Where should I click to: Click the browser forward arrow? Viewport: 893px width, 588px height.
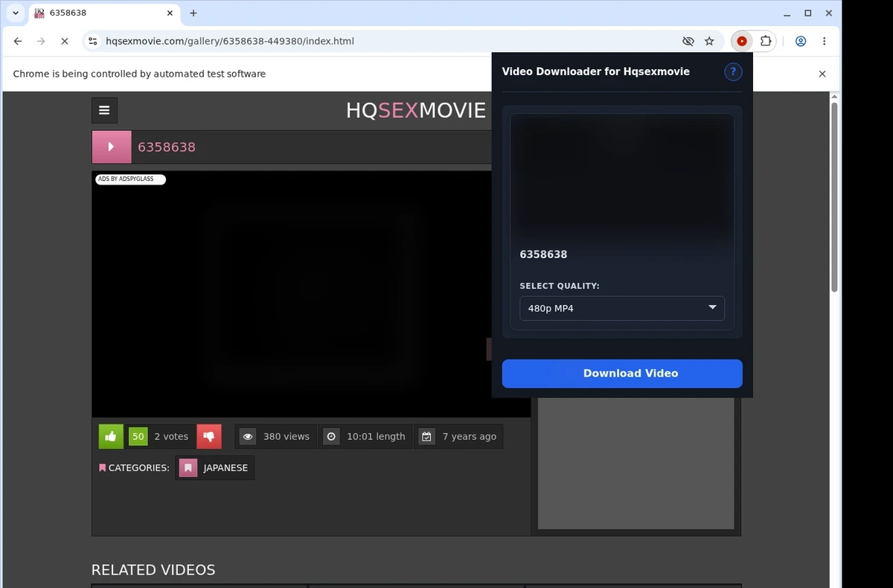tap(41, 42)
